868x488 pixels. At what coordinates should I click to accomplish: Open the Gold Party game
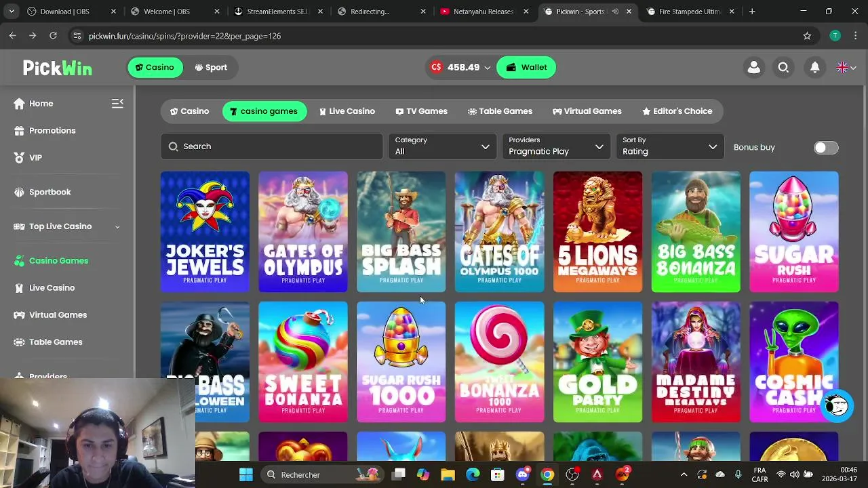[597, 362]
